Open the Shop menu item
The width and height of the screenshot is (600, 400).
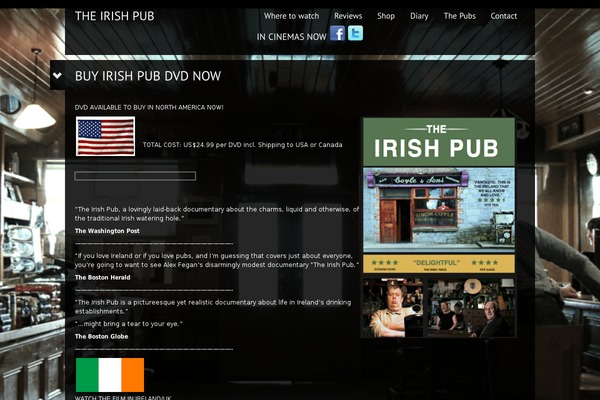(x=386, y=16)
